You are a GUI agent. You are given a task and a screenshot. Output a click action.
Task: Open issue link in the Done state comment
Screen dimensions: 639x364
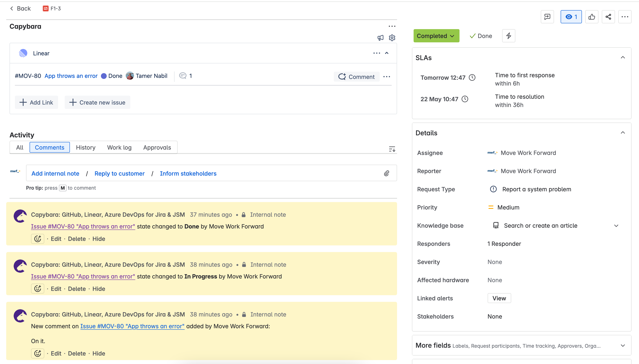click(83, 226)
